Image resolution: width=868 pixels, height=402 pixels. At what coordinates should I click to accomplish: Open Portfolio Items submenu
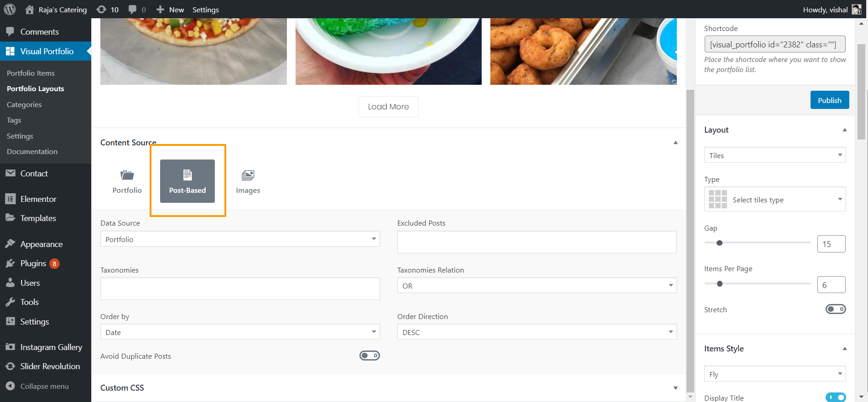tap(31, 73)
